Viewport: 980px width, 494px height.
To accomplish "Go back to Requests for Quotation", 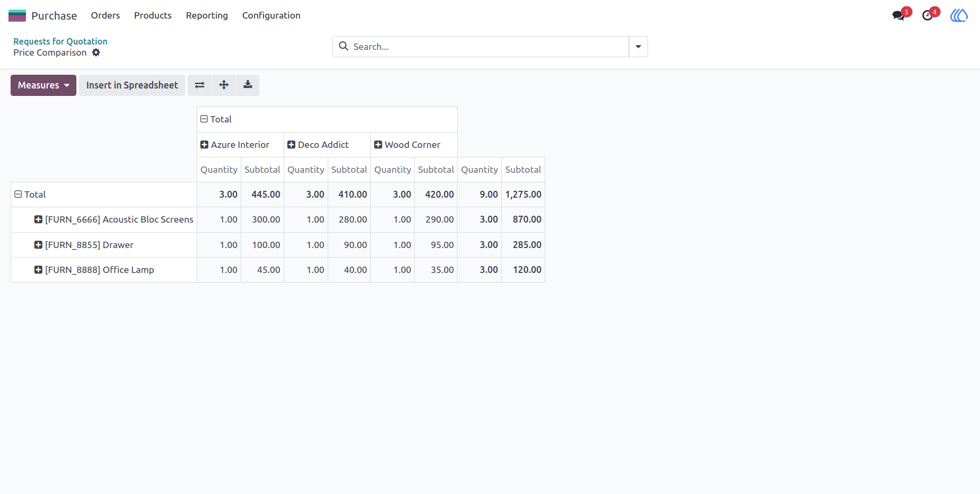I will coord(60,41).
